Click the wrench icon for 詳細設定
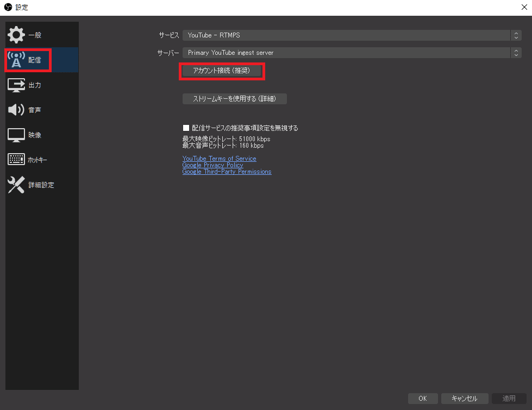Image resolution: width=532 pixels, height=410 pixels. pos(16,185)
